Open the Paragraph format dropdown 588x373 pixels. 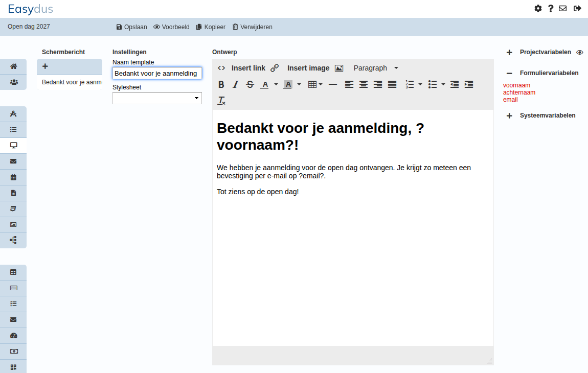(376, 68)
